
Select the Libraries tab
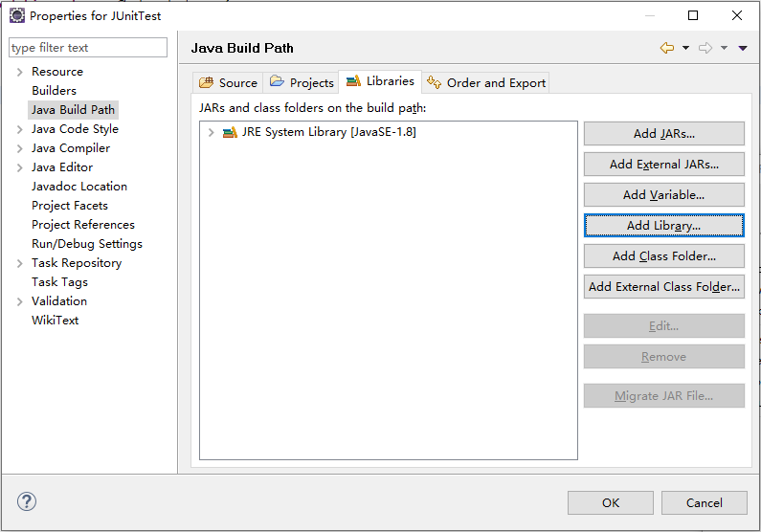[x=380, y=81]
